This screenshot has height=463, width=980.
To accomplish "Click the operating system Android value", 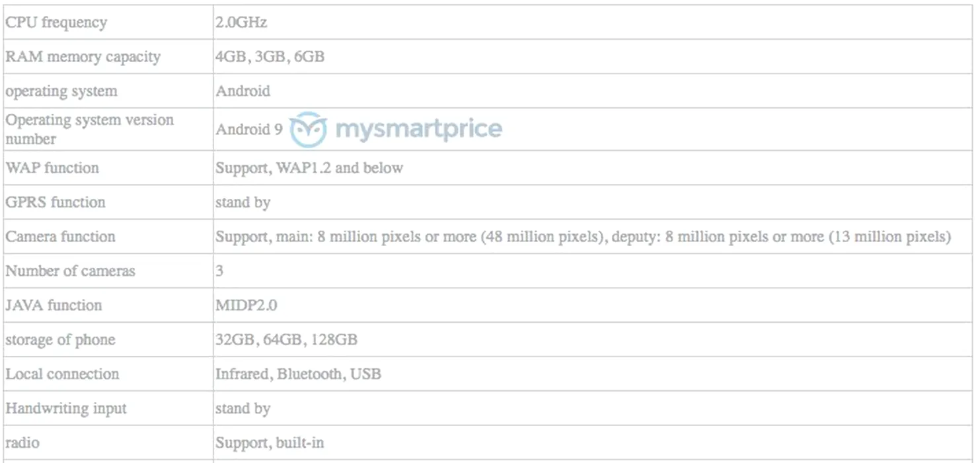I will 243,91.
